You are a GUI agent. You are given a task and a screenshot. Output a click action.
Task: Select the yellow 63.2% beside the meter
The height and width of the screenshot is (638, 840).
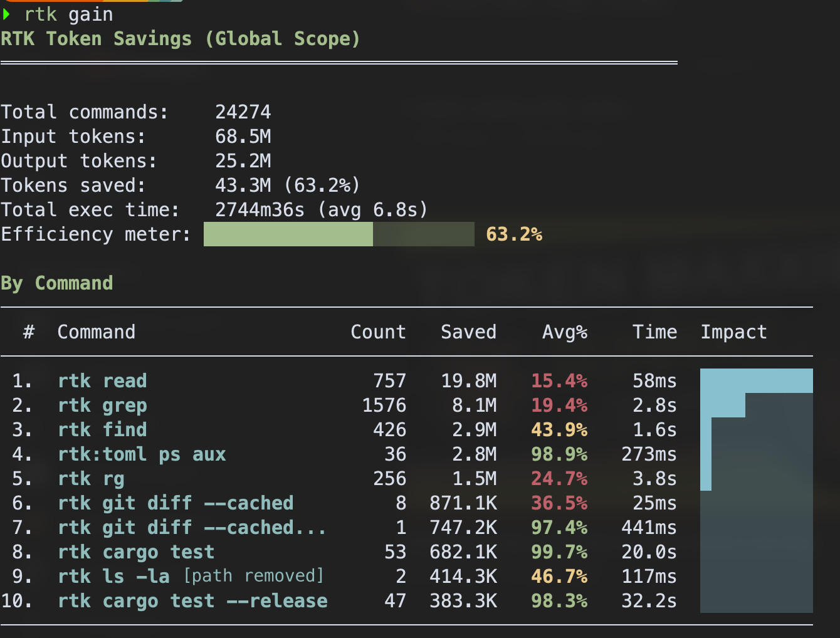click(x=514, y=234)
